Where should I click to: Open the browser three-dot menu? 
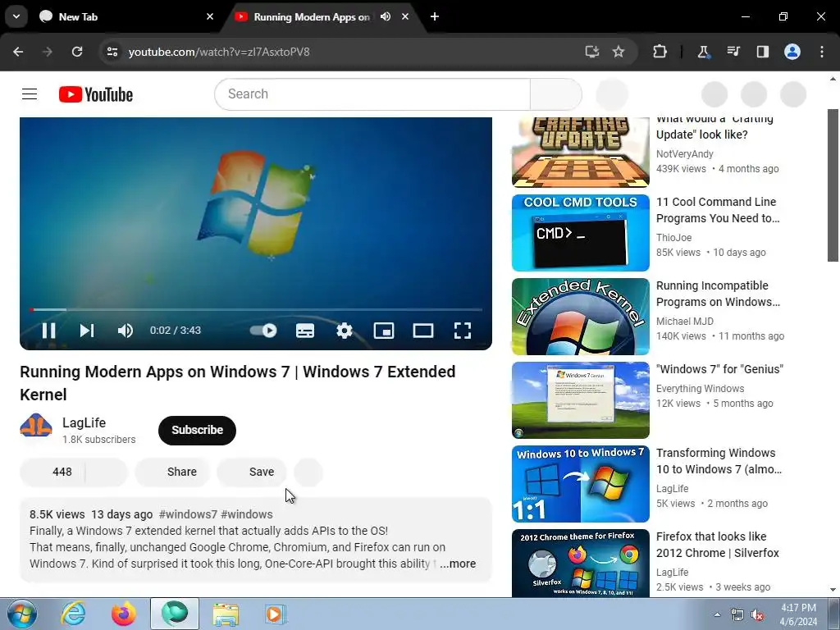click(x=822, y=52)
